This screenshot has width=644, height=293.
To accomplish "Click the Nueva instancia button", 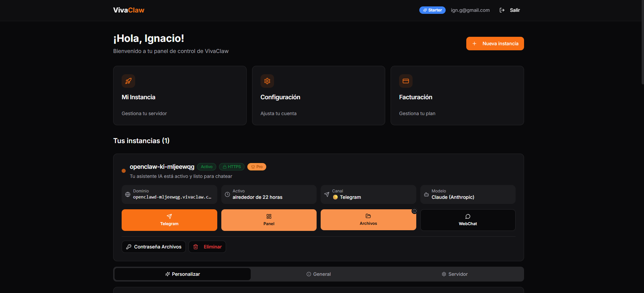I will 495,44.
